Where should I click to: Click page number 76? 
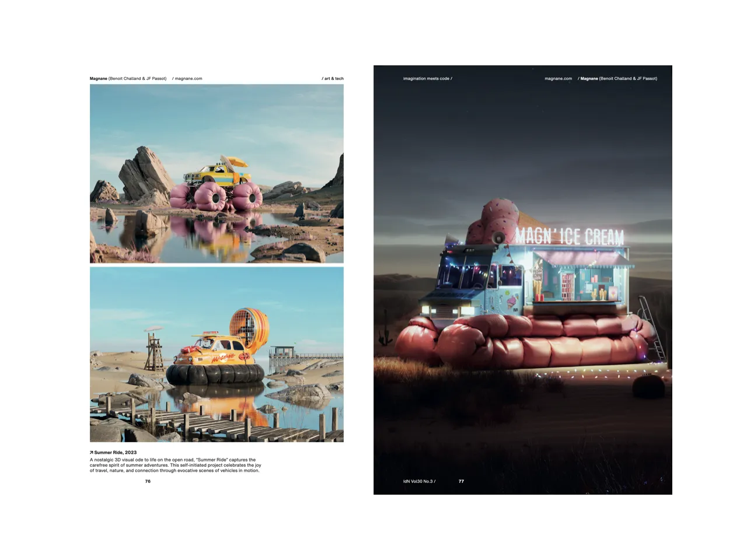point(148,481)
